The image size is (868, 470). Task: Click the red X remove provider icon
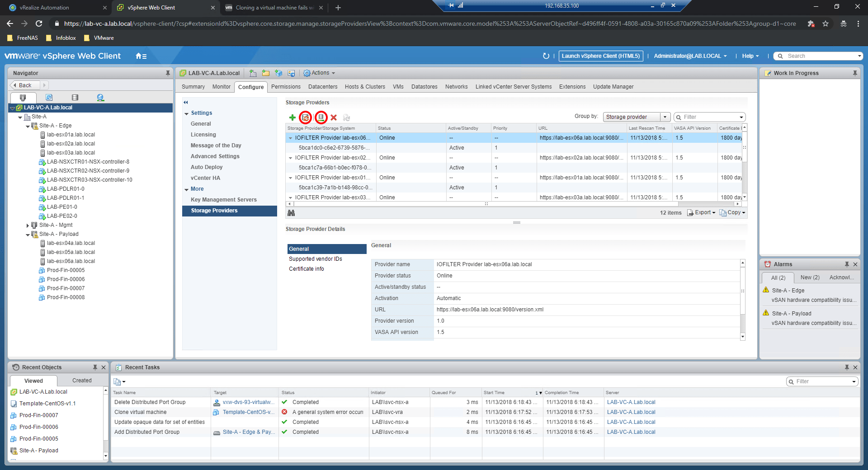(x=334, y=117)
